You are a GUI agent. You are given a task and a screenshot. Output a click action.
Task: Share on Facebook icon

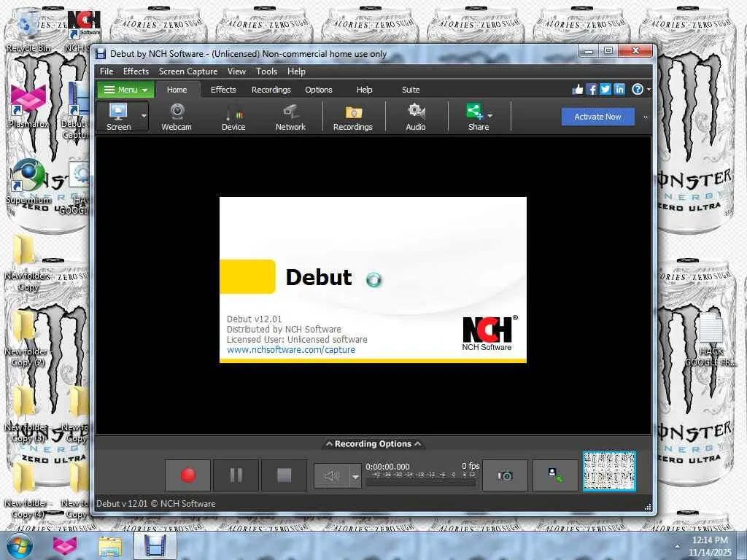click(591, 89)
